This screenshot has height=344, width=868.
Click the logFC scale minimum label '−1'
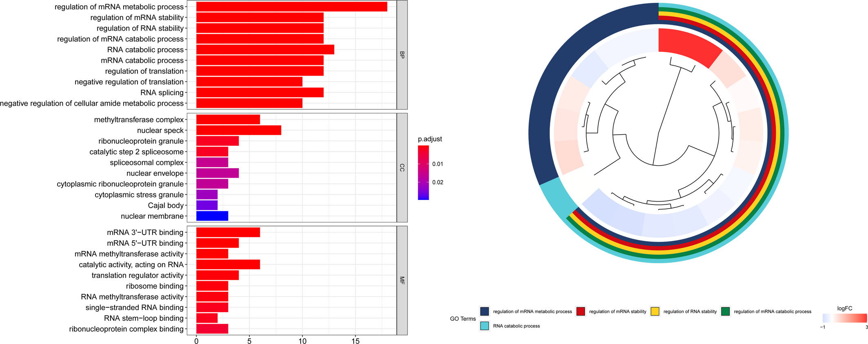pyautogui.click(x=823, y=327)
